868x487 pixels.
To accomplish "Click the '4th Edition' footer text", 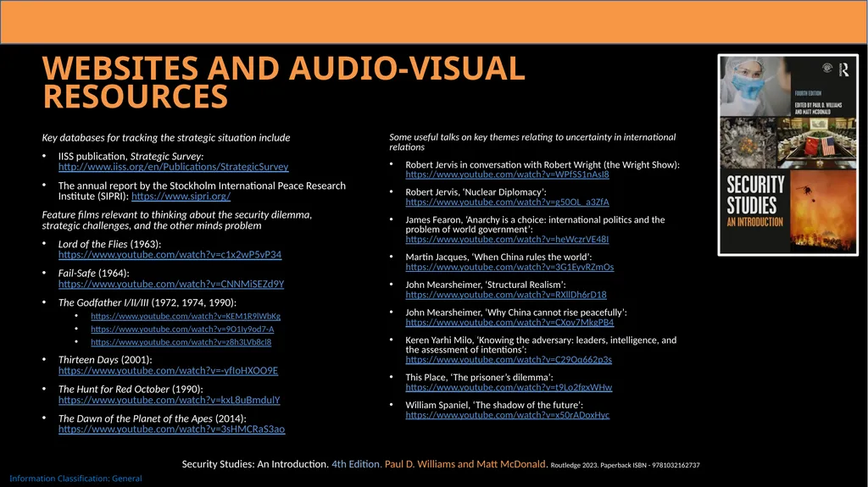I will (x=356, y=464).
